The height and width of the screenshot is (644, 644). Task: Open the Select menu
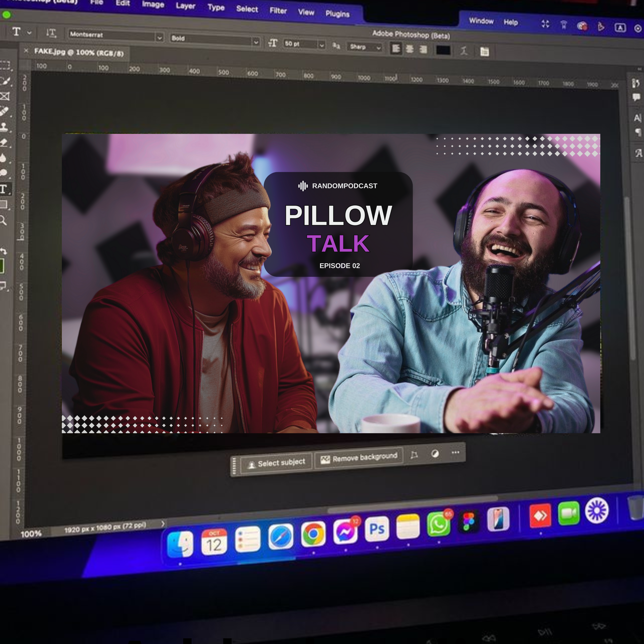(x=247, y=9)
